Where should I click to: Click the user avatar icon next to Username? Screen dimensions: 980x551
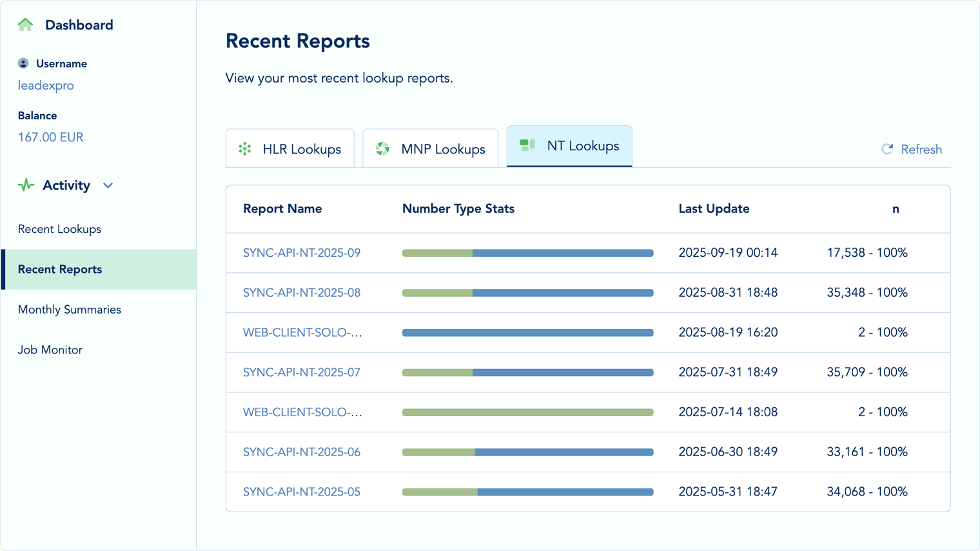[23, 63]
